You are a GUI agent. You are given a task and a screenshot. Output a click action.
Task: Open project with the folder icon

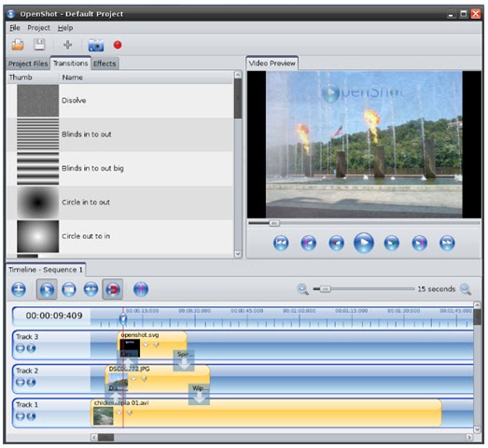(18, 45)
